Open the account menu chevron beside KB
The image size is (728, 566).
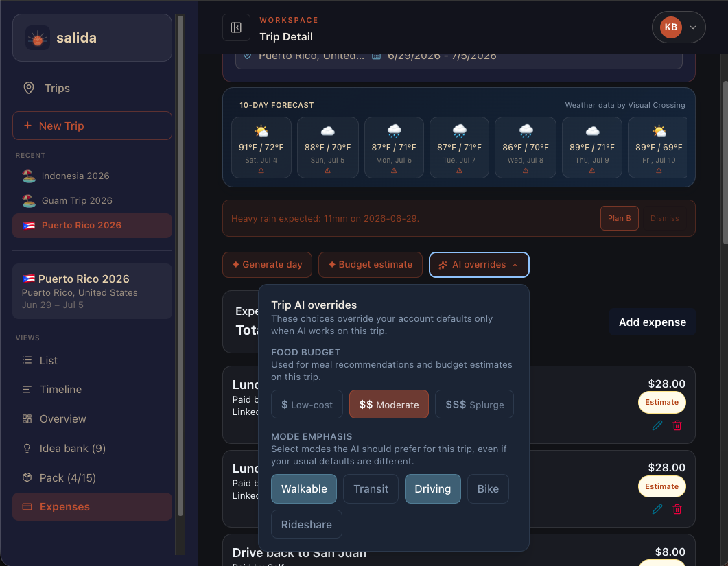click(x=693, y=27)
